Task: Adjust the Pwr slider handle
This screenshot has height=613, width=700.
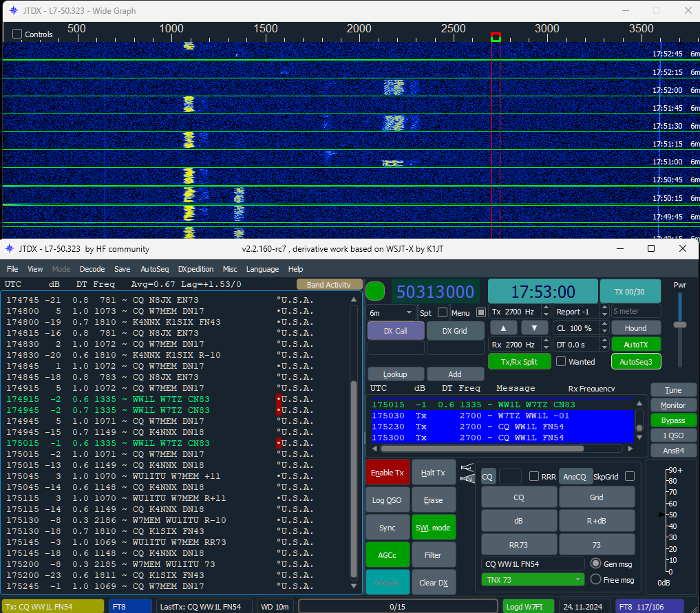Action: point(680,325)
